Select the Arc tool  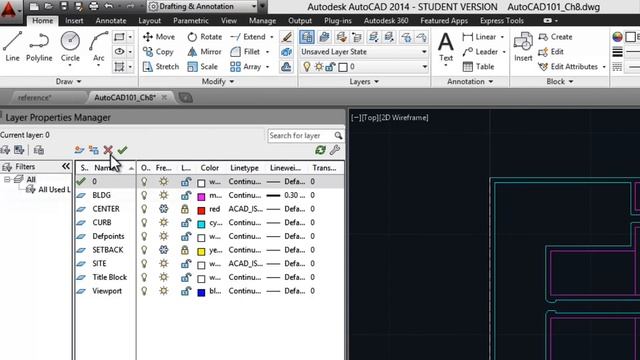point(98,46)
